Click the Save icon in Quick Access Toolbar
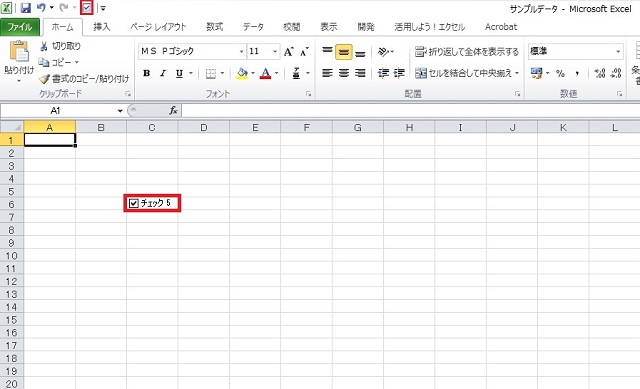Image resolution: width=640 pixels, height=389 pixels. click(25, 8)
